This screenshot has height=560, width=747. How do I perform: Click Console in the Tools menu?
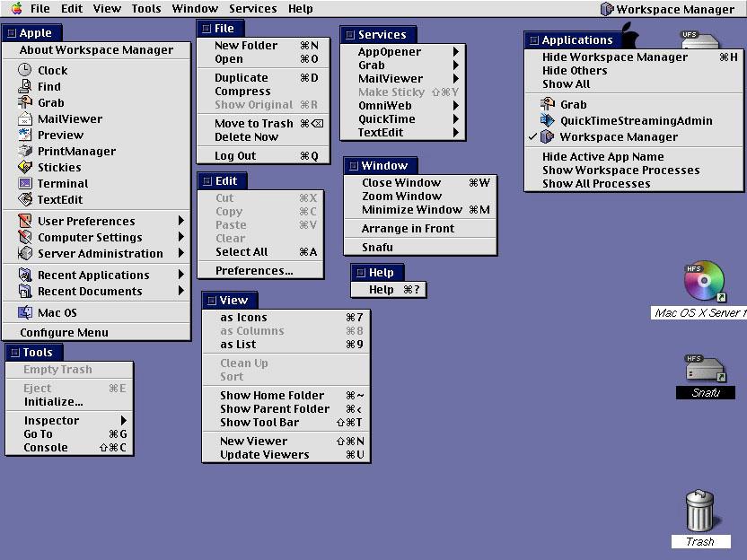pyautogui.click(x=69, y=447)
